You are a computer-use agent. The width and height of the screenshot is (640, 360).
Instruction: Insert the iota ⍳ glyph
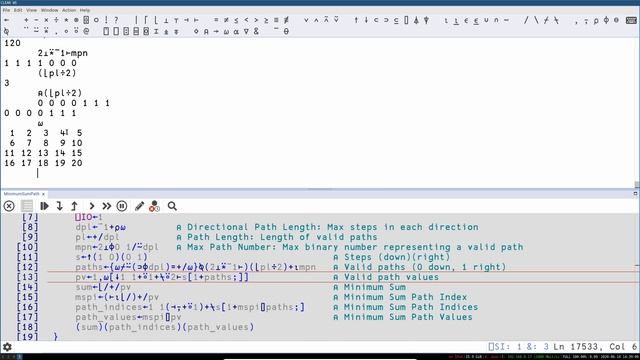pos(446,20)
